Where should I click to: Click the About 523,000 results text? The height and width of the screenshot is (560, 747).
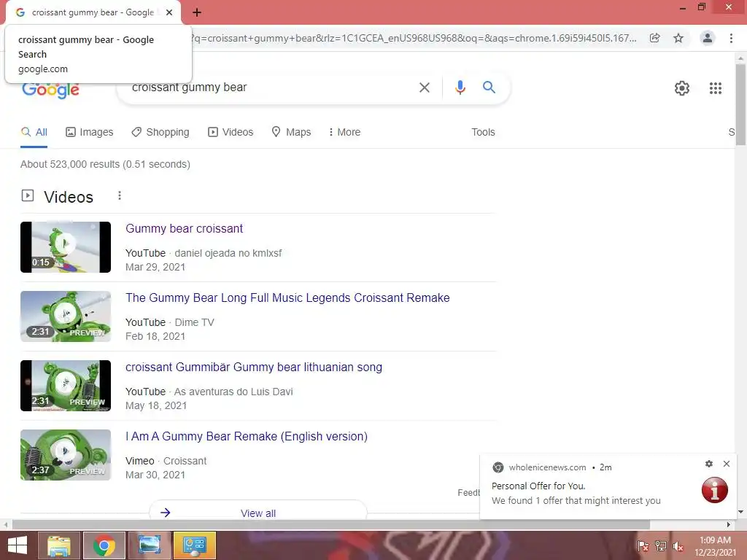click(x=105, y=164)
